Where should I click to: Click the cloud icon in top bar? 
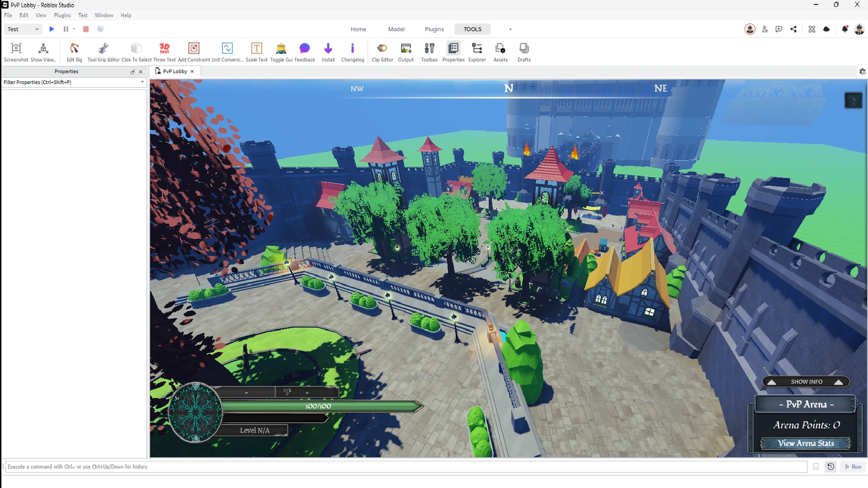point(827,29)
